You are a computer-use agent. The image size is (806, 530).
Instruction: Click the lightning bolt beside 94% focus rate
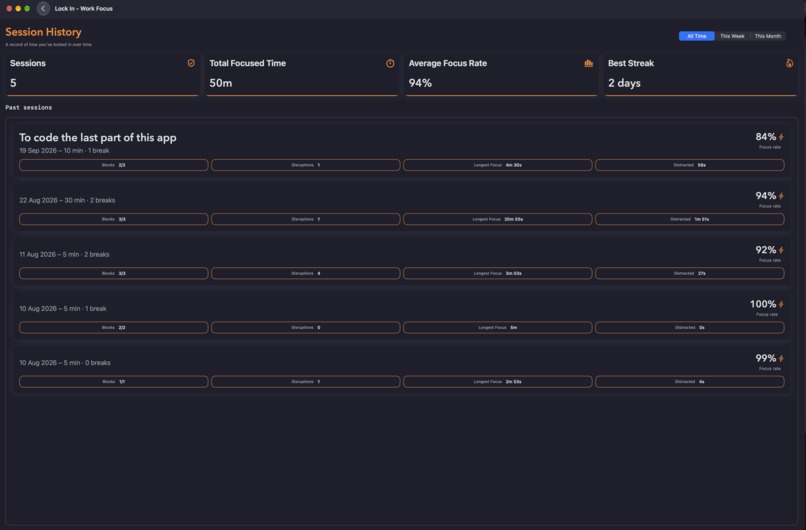point(781,196)
